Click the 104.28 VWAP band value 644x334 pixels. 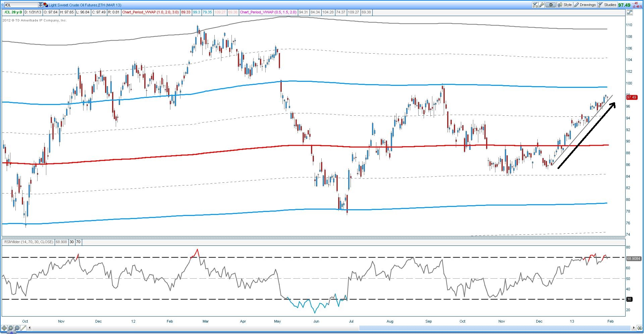[328, 12]
